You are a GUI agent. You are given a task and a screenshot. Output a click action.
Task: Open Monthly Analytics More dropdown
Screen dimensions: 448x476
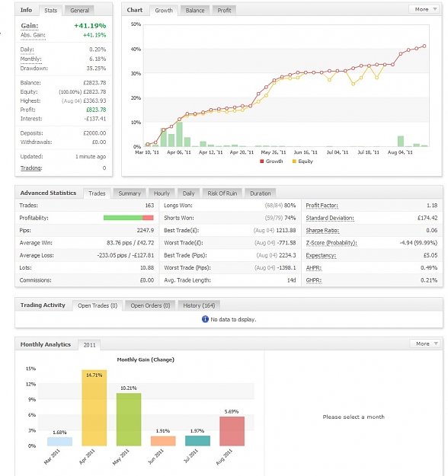pos(425,343)
